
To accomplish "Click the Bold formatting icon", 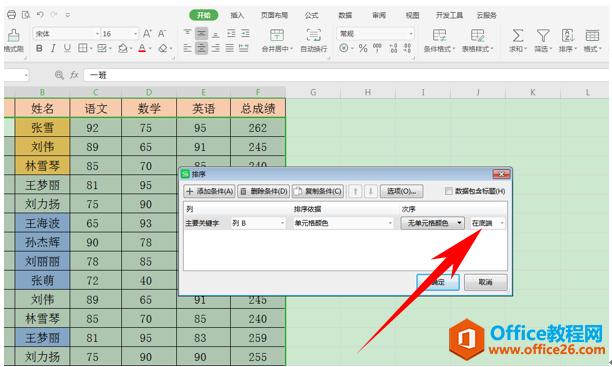I will tap(39, 48).
